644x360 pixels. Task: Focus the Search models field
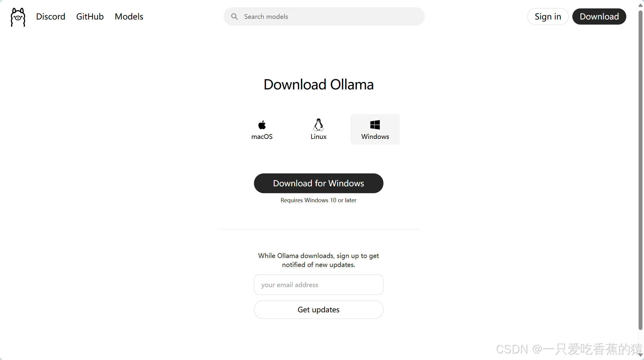pyautogui.click(x=324, y=16)
